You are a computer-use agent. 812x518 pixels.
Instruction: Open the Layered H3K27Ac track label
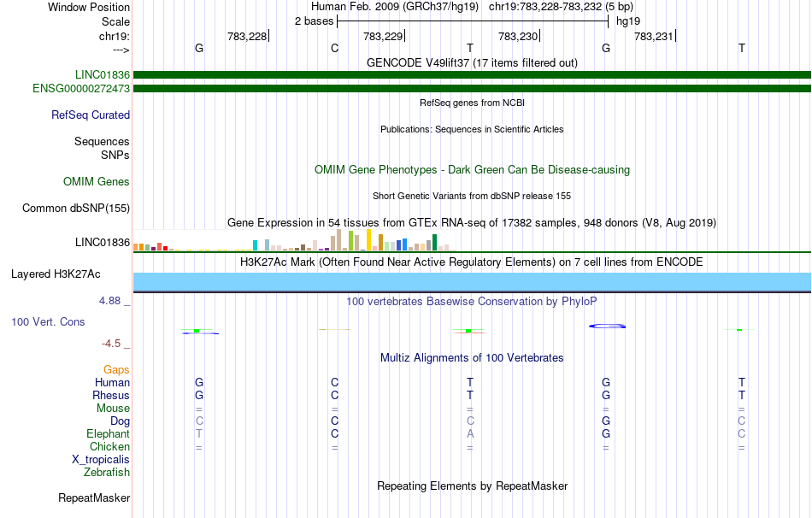[56, 274]
